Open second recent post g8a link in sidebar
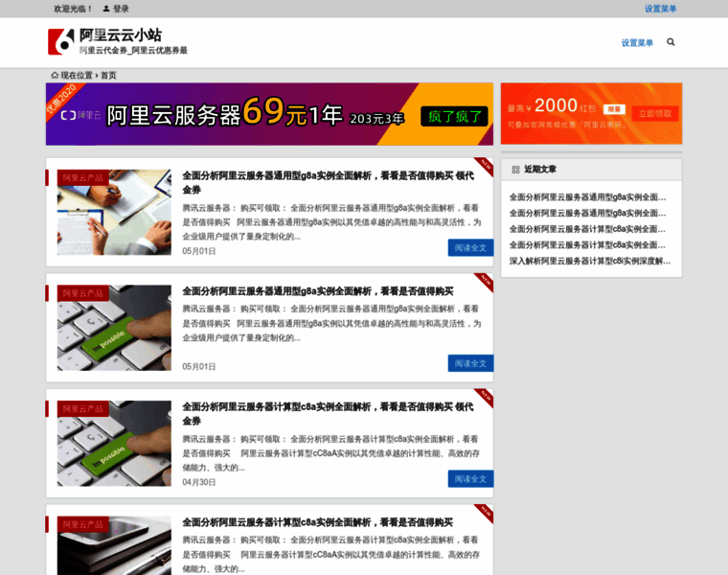Image resolution: width=728 pixels, height=575 pixels. click(x=587, y=213)
